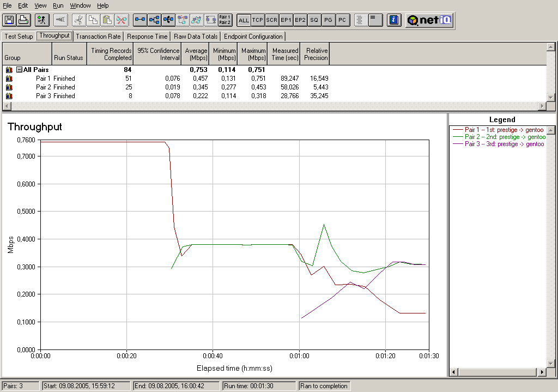Switch to the Transaction Rate tab
Screen dimensions: 558x392
(98, 37)
